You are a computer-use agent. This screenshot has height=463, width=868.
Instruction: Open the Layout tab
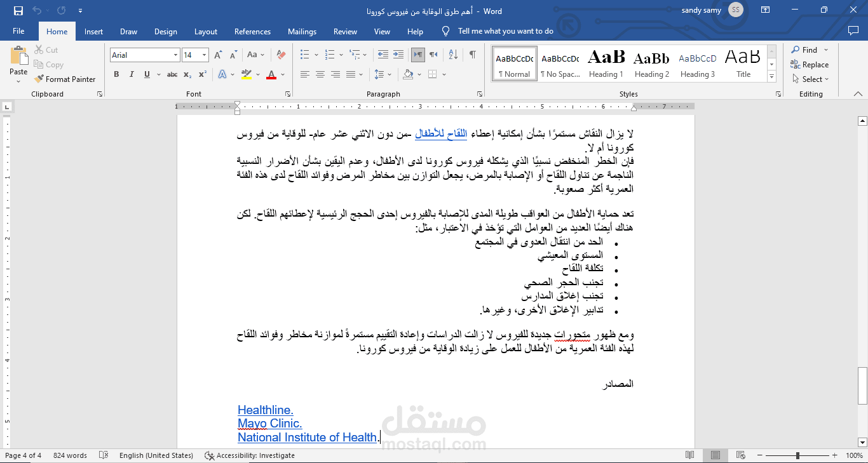pyautogui.click(x=206, y=31)
